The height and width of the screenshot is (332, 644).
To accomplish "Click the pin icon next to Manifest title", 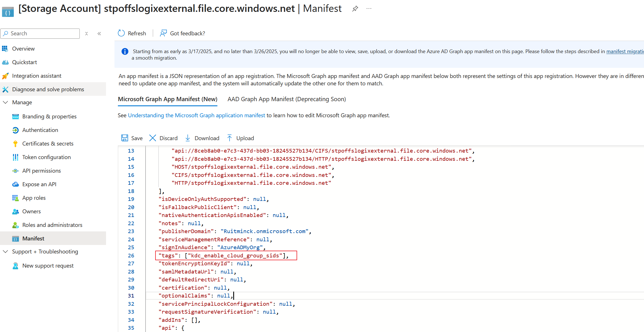I will [355, 9].
